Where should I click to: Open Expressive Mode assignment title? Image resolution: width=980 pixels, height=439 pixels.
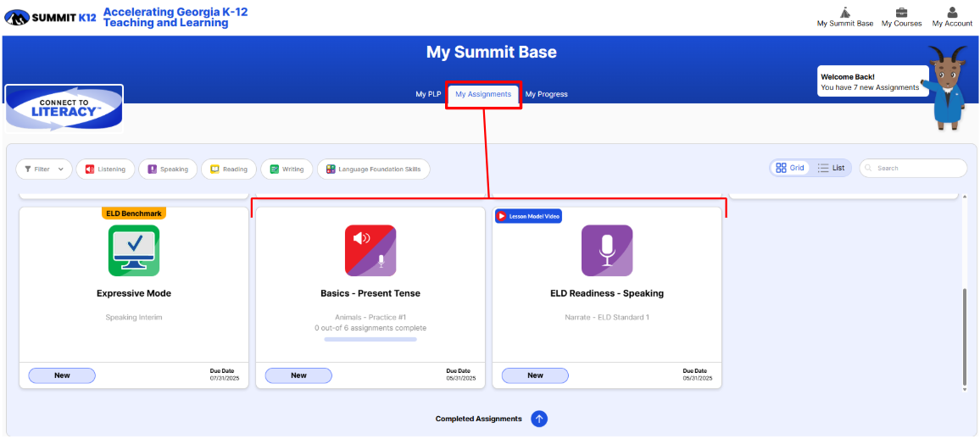tap(134, 293)
